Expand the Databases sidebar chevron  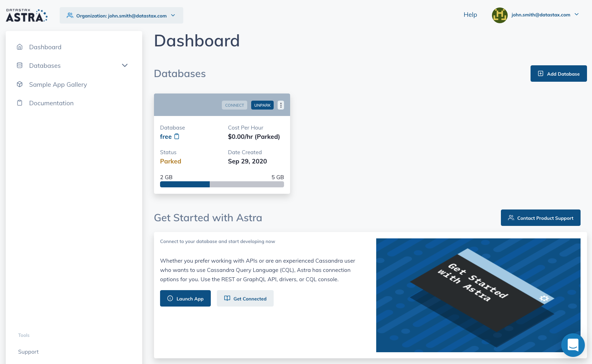click(125, 65)
